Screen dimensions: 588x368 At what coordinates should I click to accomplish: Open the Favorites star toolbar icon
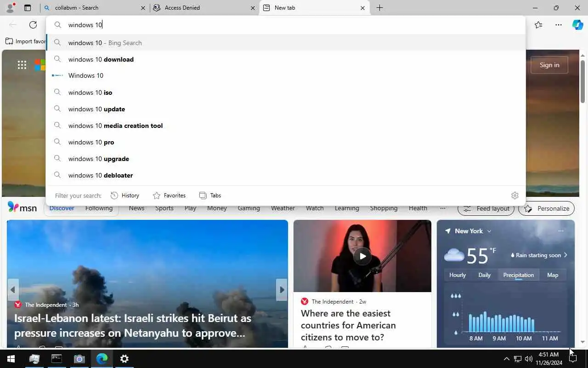[538, 25]
